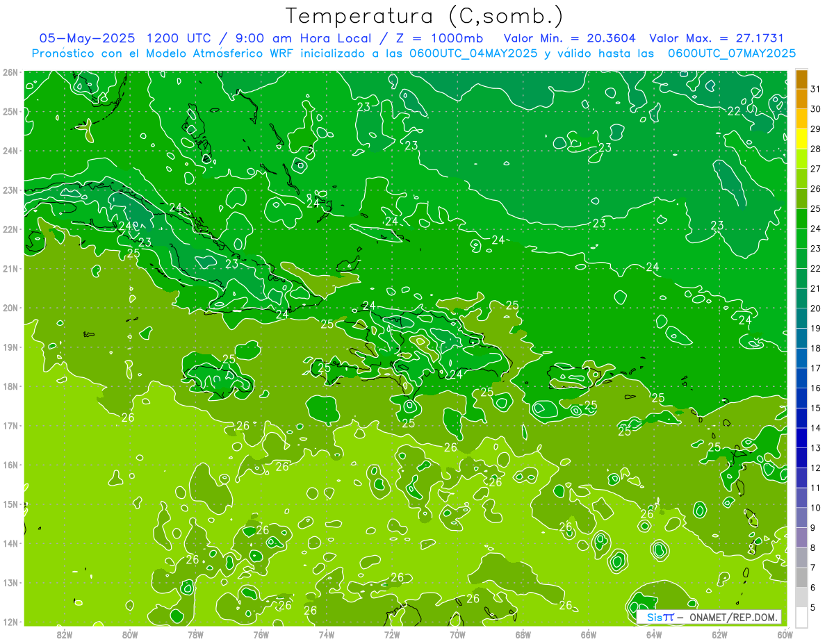The height and width of the screenshot is (644, 834).
Task: Click the color bar label 10
Action: click(816, 508)
